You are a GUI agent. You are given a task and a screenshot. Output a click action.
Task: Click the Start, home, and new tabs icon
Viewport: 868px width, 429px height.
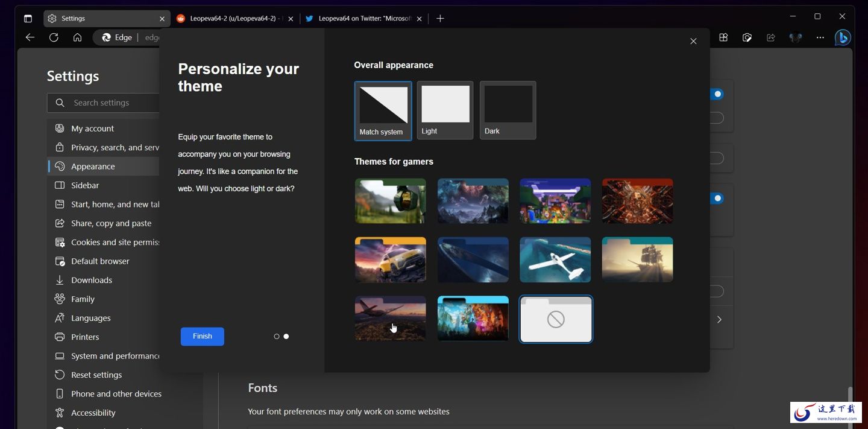(60, 204)
